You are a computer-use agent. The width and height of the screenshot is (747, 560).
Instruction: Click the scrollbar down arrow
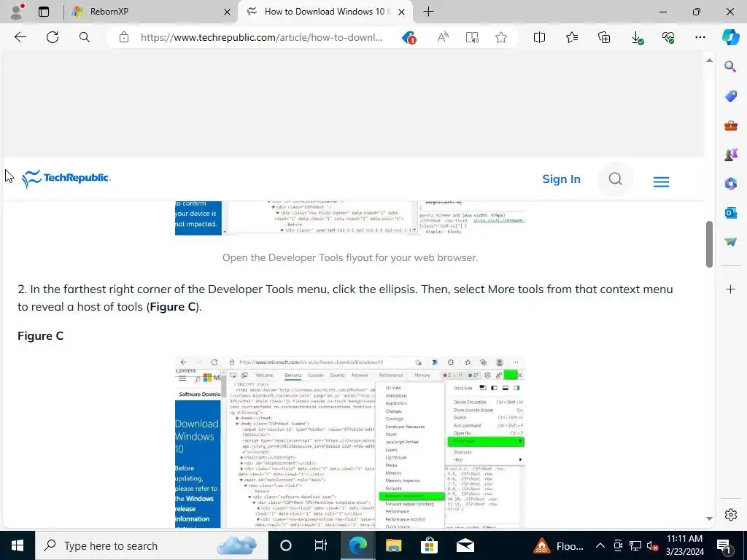(x=709, y=518)
